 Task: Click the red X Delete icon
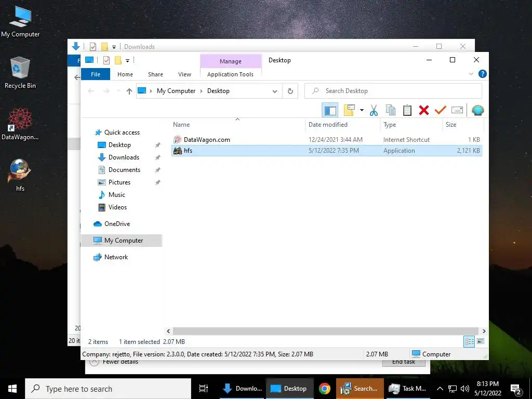[x=424, y=110]
